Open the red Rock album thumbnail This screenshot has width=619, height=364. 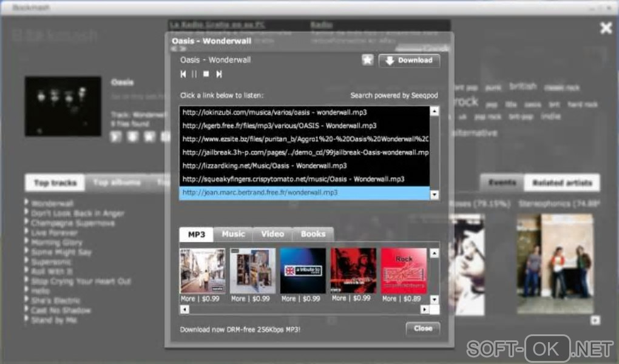[x=404, y=271]
